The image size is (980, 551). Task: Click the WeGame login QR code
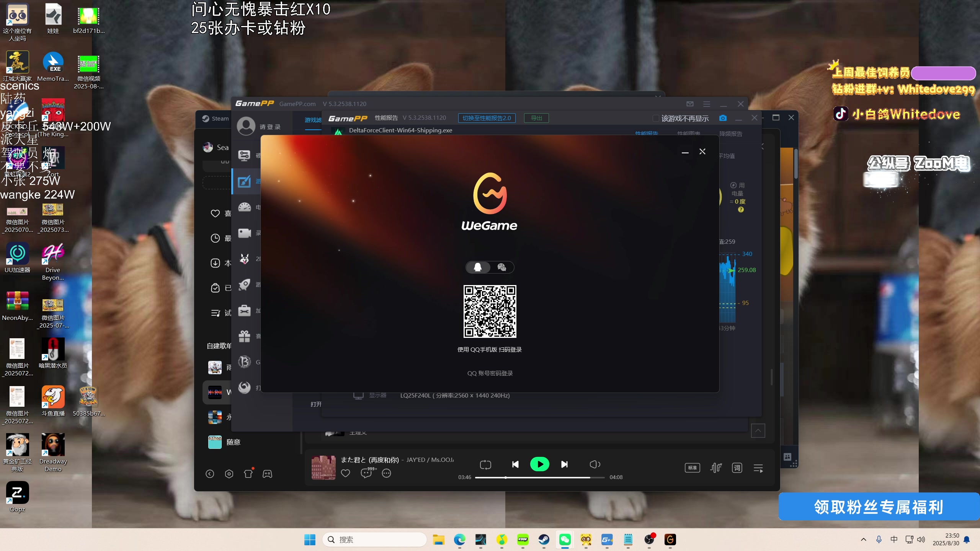pyautogui.click(x=490, y=311)
